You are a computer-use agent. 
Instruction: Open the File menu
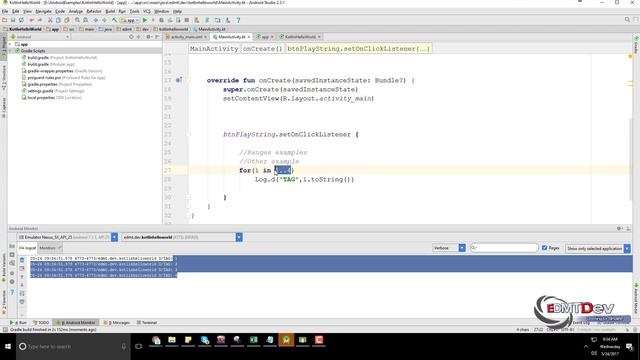pos(5,11)
